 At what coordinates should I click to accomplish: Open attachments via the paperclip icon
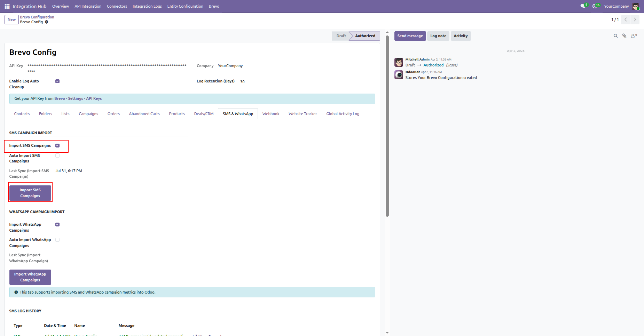tap(624, 36)
